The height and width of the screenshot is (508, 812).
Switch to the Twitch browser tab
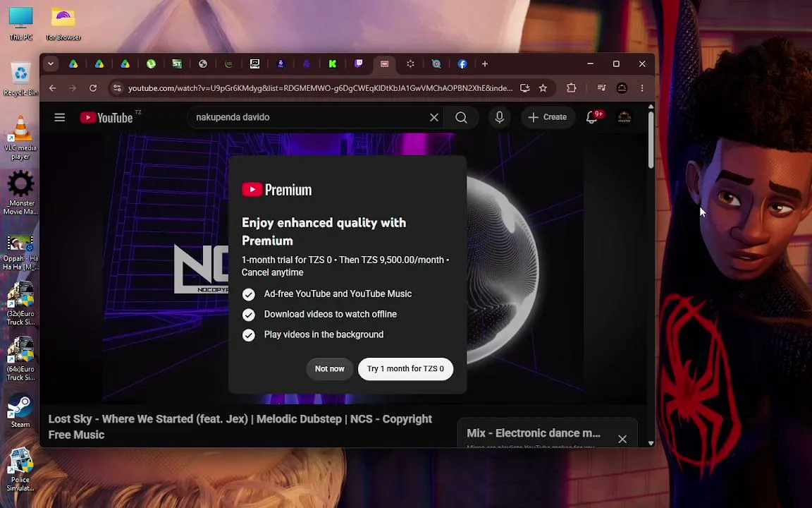[358, 64]
